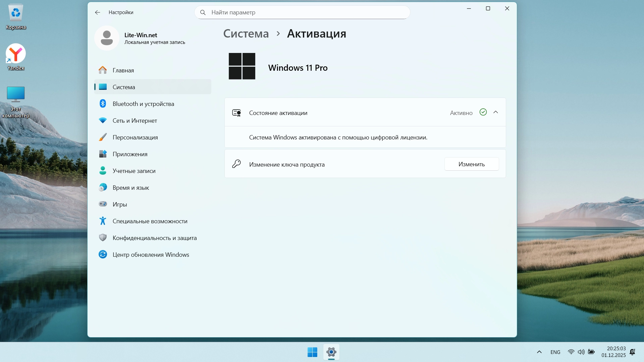Select Время и язык menu item

(130, 188)
